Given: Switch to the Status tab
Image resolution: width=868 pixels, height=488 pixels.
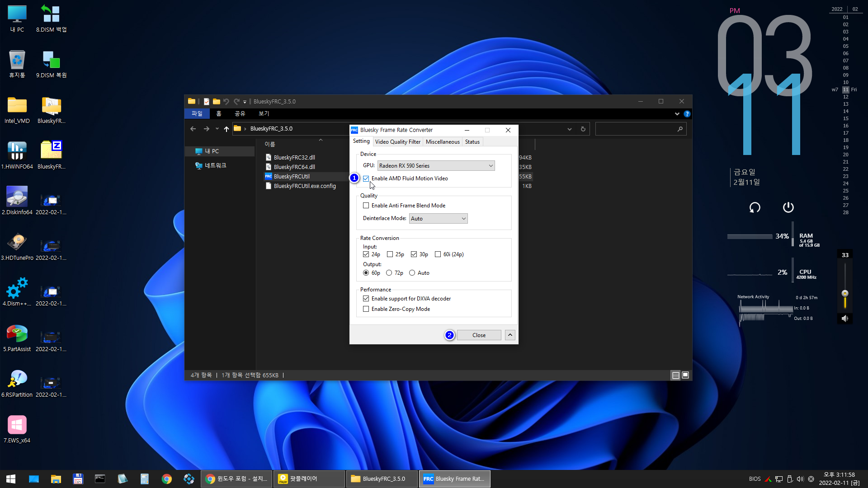Looking at the screenshot, I should pyautogui.click(x=472, y=142).
